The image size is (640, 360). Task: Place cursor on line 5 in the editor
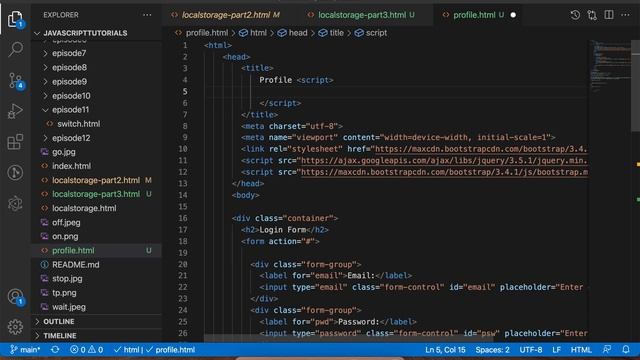coord(395,91)
